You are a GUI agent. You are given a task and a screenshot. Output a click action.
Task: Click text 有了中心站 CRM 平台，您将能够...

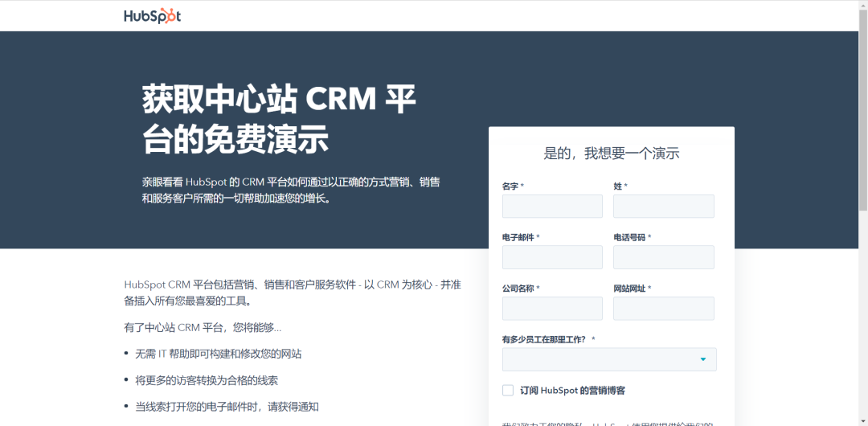(x=203, y=327)
